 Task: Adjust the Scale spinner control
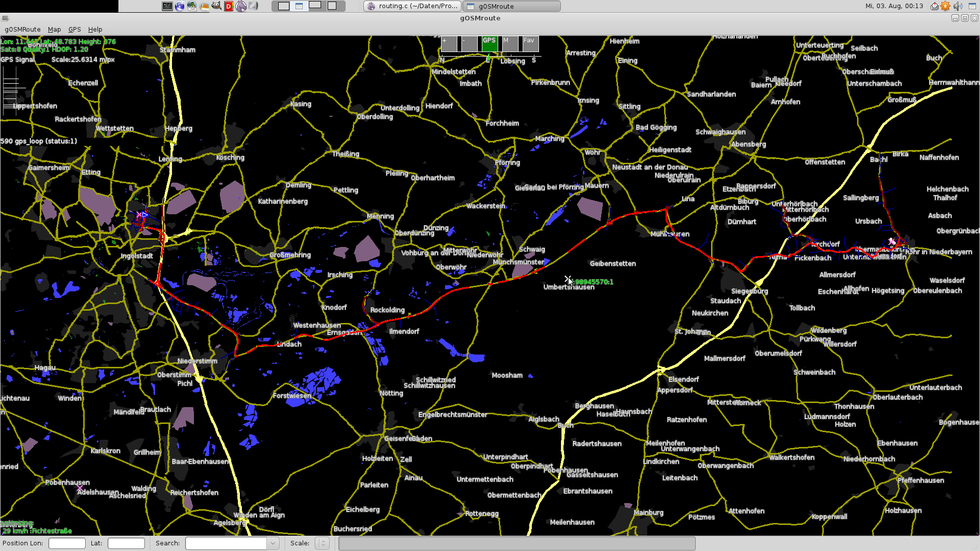coord(323,543)
